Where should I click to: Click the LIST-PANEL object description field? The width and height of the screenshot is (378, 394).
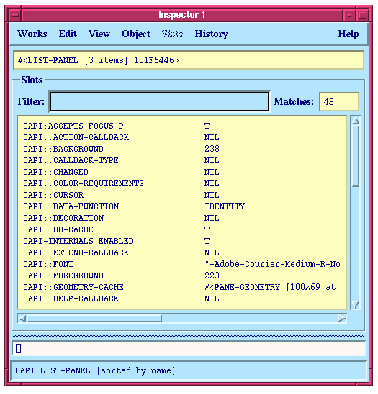pos(188,60)
